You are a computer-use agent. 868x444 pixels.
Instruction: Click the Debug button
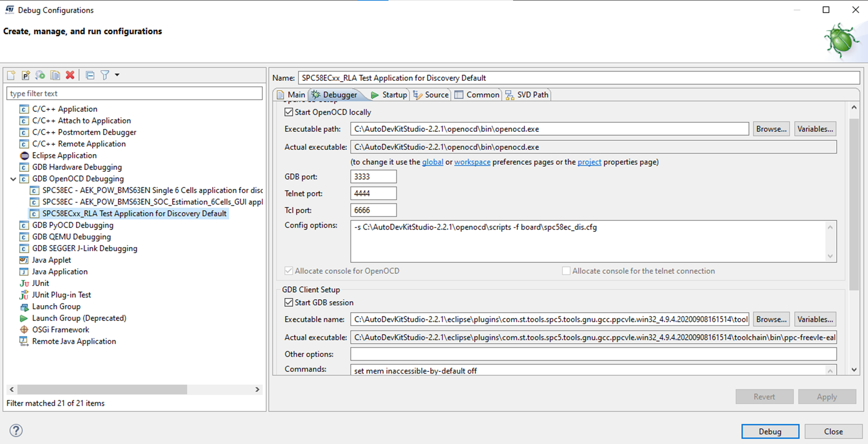(770, 431)
